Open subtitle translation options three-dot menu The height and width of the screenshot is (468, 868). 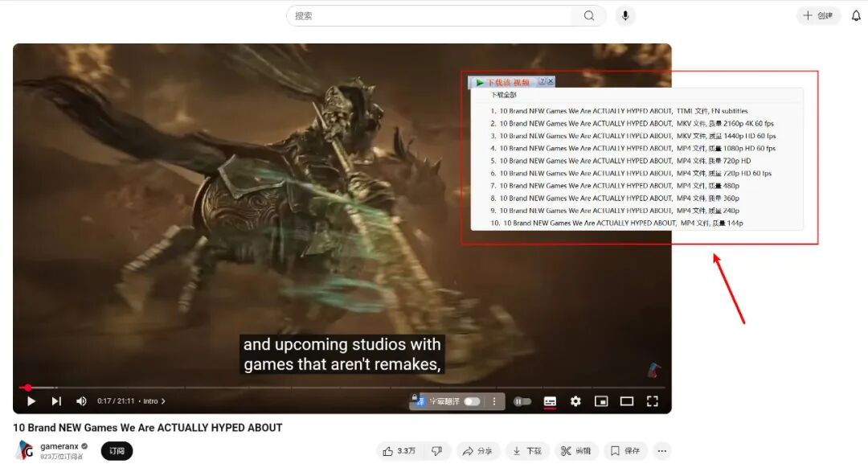pos(494,401)
